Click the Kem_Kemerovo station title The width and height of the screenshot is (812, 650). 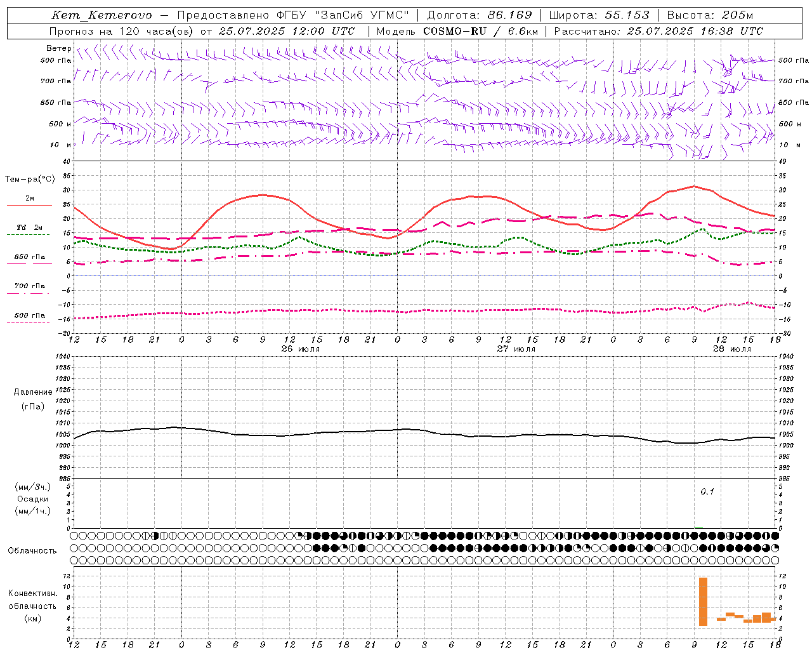click(102, 15)
